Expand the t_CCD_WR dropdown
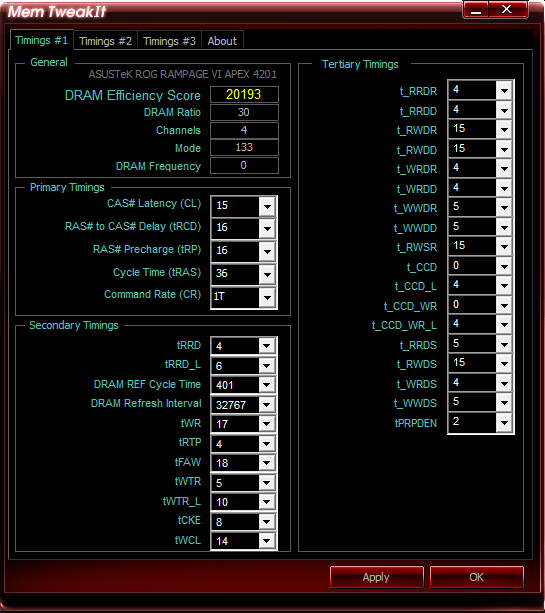The height and width of the screenshot is (613, 545). (504, 306)
